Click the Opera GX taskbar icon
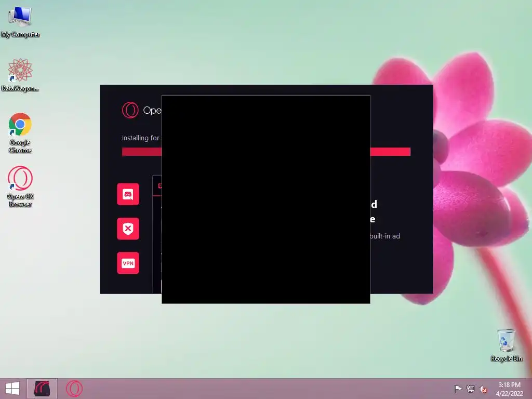This screenshot has width=532, height=399. point(74,389)
